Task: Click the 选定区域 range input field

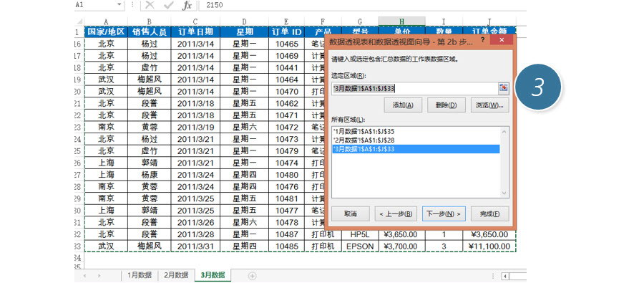Action: pos(415,87)
